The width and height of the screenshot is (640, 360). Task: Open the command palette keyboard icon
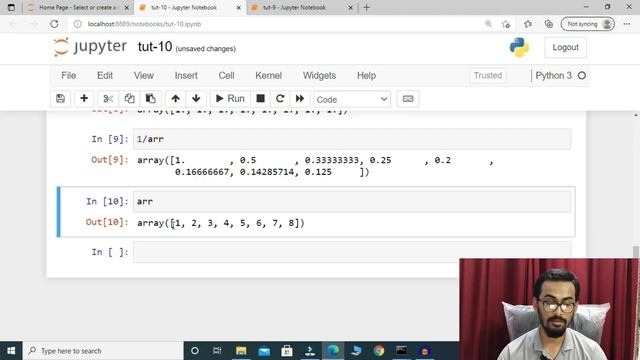(x=408, y=99)
